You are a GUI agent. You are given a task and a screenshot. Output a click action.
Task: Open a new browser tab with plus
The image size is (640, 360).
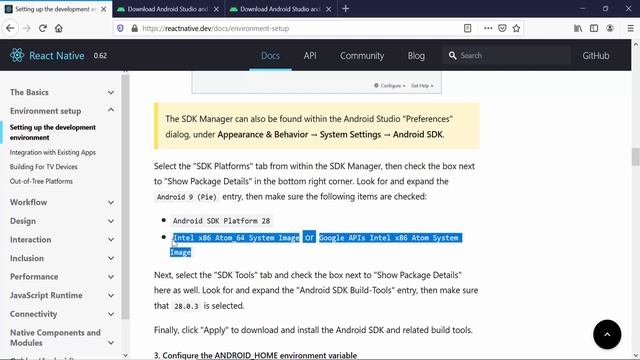click(x=345, y=9)
